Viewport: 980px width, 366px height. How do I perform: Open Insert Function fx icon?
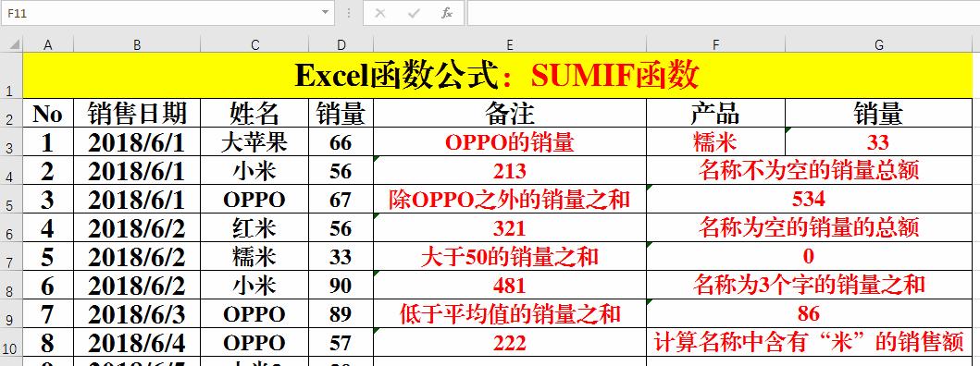[446, 13]
